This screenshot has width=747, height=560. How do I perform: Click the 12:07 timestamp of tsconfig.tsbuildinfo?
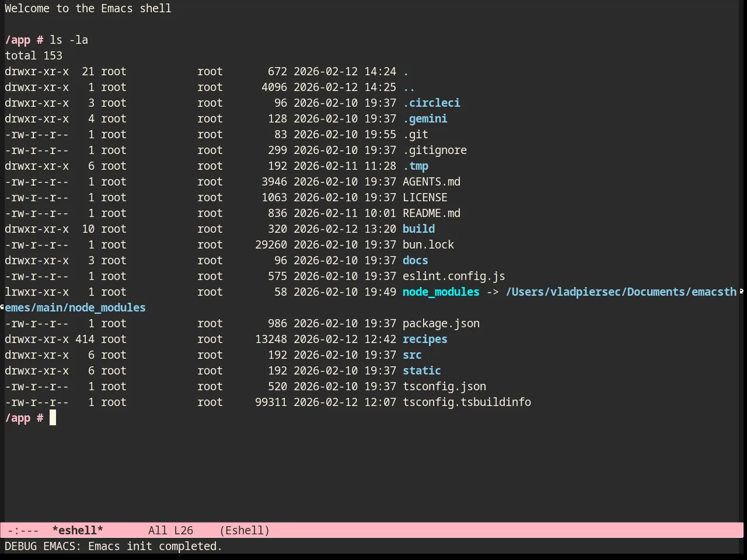[x=380, y=402]
